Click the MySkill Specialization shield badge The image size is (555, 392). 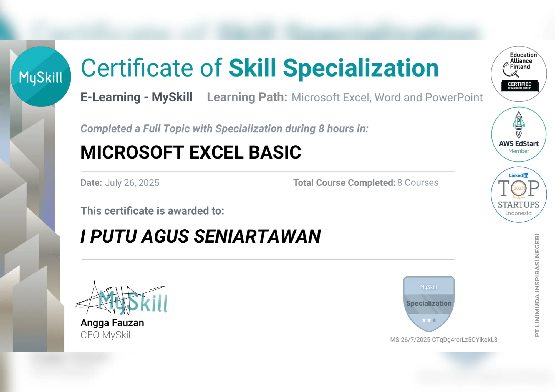pos(429,304)
